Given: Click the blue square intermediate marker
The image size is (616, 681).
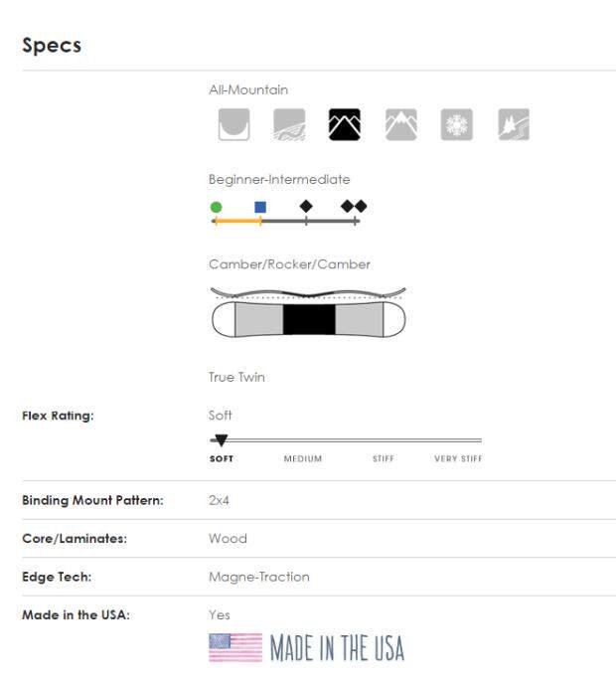Looking at the screenshot, I should 260,207.
